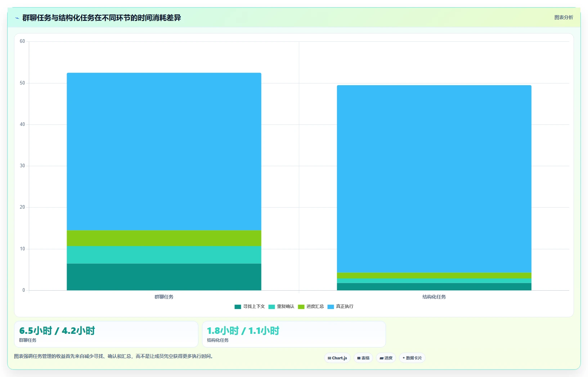This screenshot has height=377, width=588.
Task: Click the footer note starting with 图表强调任务管理
Action: point(113,356)
